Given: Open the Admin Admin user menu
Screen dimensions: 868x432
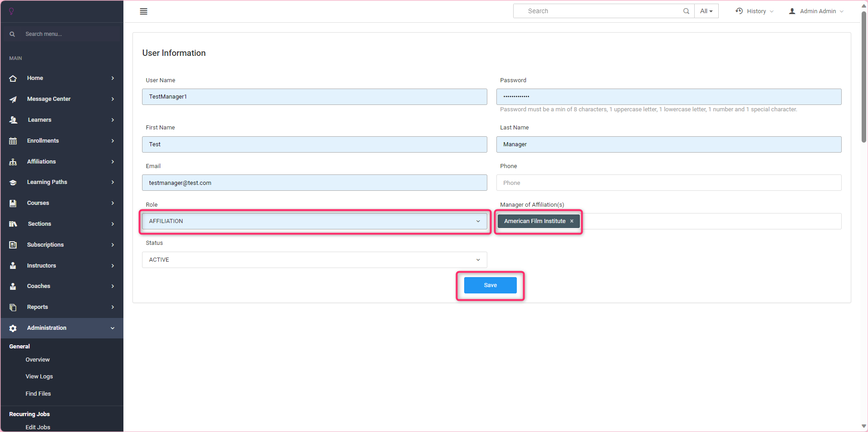Looking at the screenshot, I should click(817, 11).
